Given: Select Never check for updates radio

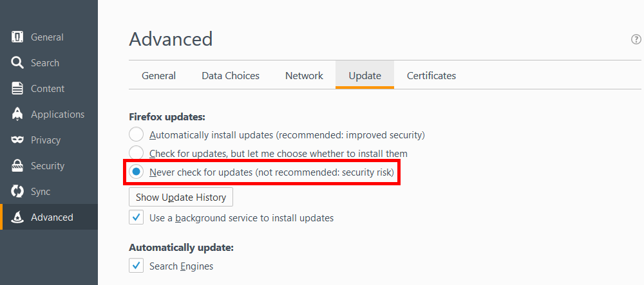Looking at the screenshot, I should point(136,172).
